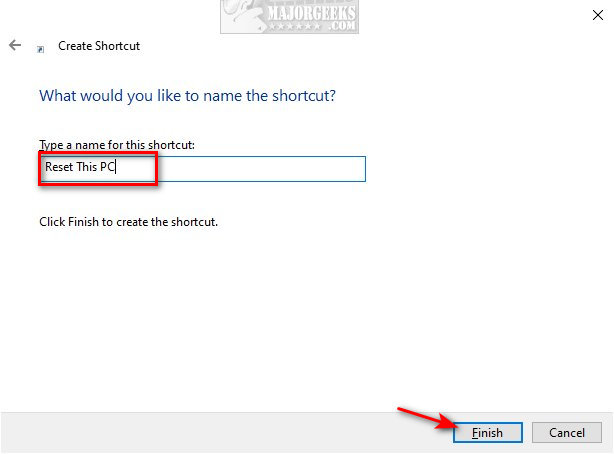
Task: Place cursor after 'PC' in name field
Action: pyautogui.click(x=116, y=167)
